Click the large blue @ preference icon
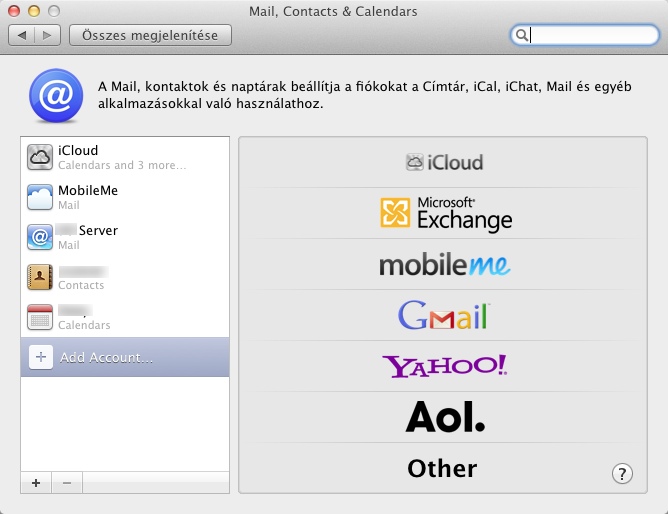668x514 pixels. (56, 95)
